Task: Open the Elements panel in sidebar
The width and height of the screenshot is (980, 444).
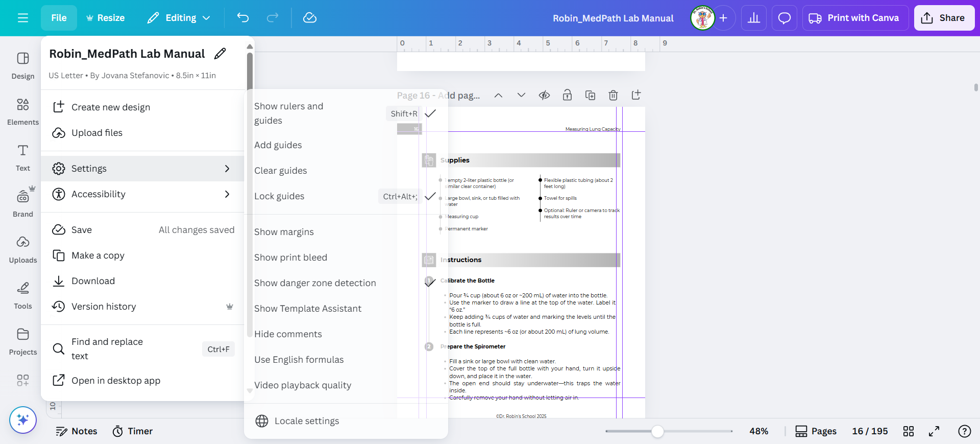Action: pos(22,111)
